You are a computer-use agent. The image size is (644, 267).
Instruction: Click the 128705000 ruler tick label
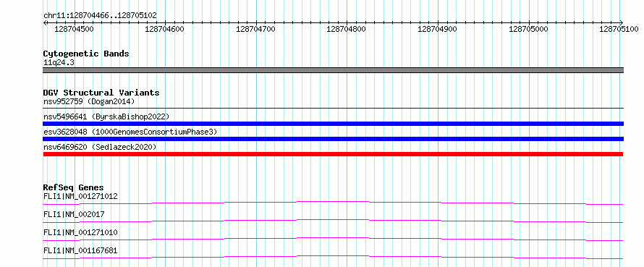coord(528,29)
